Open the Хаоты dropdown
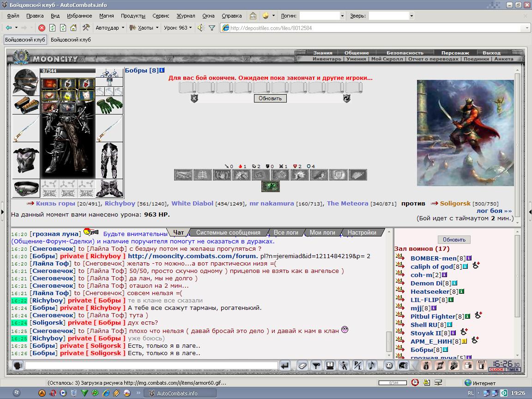 tap(144, 28)
